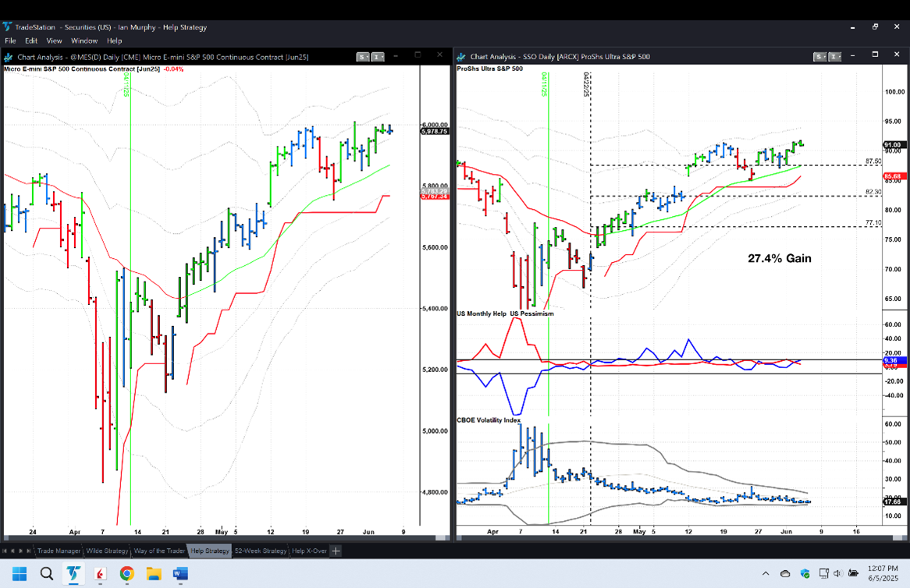This screenshot has height=588, width=910.
Task: Switch to the Wilde Strategy workspace tab
Action: (x=107, y=551)
